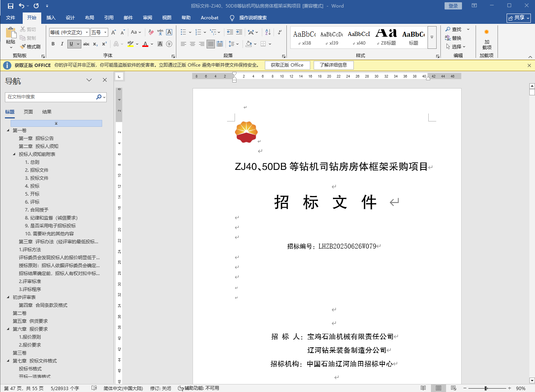Click the 获取正版 Office button

(287, 65)
